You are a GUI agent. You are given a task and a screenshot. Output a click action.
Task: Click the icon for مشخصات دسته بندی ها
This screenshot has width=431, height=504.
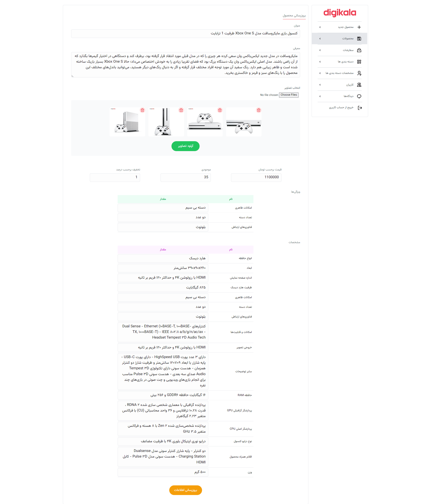click(359, 73)
